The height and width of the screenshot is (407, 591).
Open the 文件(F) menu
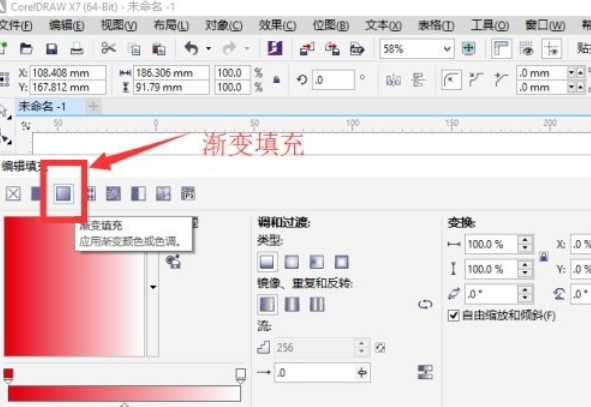(x=16, y=25)
